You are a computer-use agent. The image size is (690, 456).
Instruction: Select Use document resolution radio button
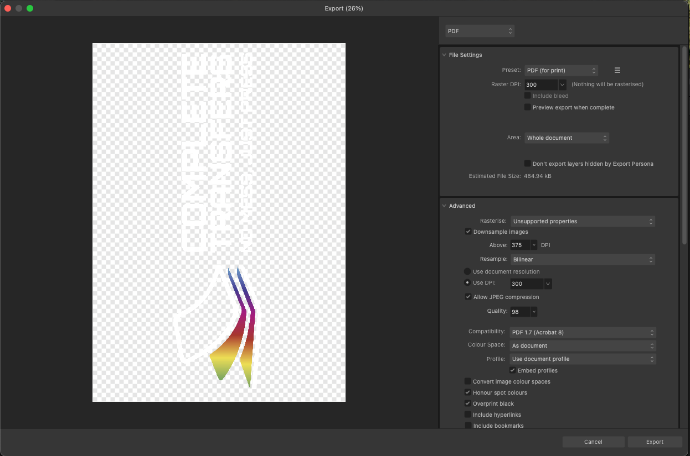[x=467, y=272]
